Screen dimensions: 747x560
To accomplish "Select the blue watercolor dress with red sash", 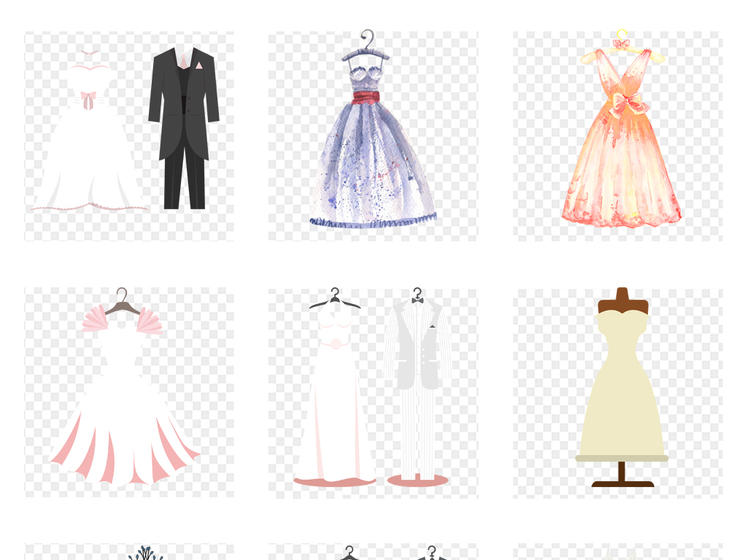I will [373, 136].
